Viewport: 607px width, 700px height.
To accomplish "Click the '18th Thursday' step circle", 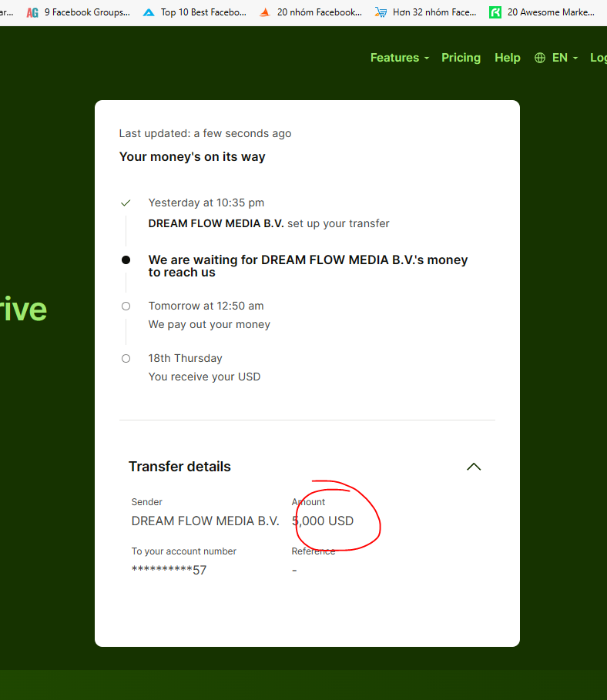I will click(126, 359).
